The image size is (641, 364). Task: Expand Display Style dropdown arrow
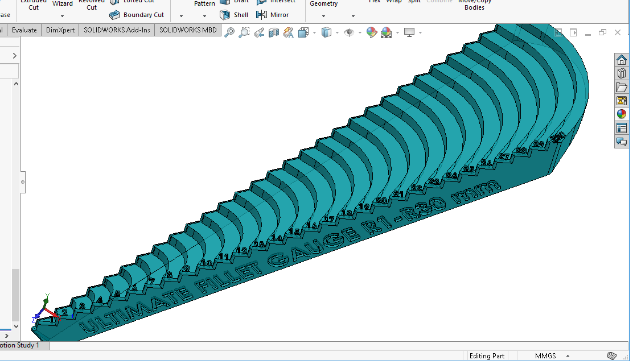[337, 32]
